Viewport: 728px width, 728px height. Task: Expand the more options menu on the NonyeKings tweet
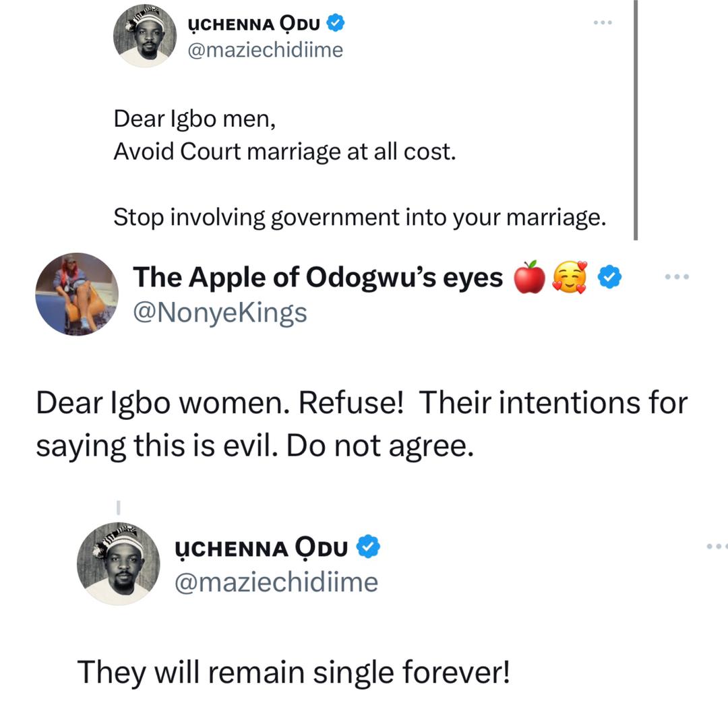(677, 276)
